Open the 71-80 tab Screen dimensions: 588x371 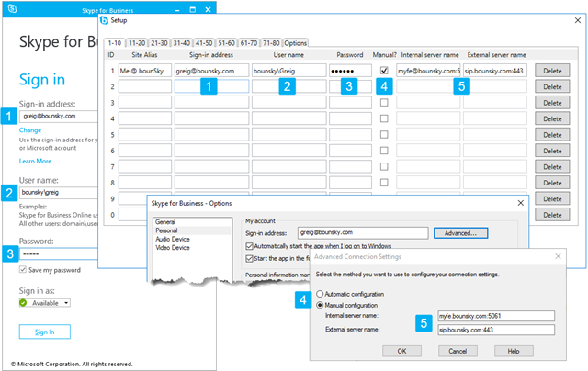271,43
